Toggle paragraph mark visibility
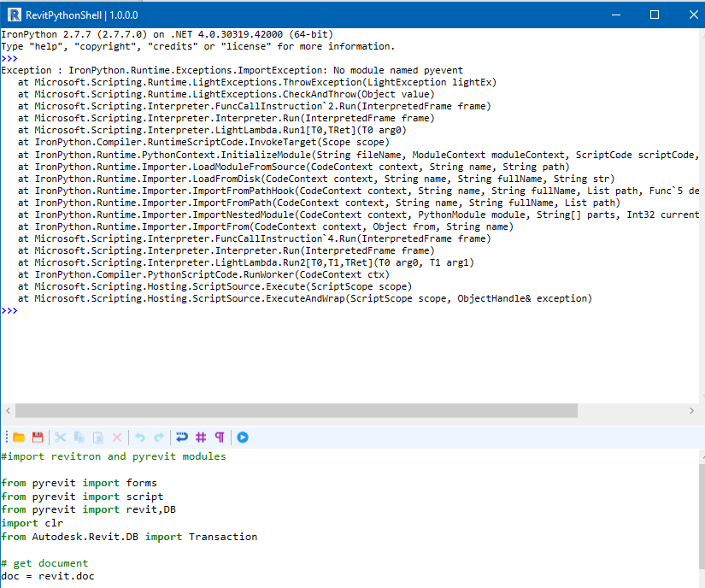The image size is (705, 588). pos(220,437)
